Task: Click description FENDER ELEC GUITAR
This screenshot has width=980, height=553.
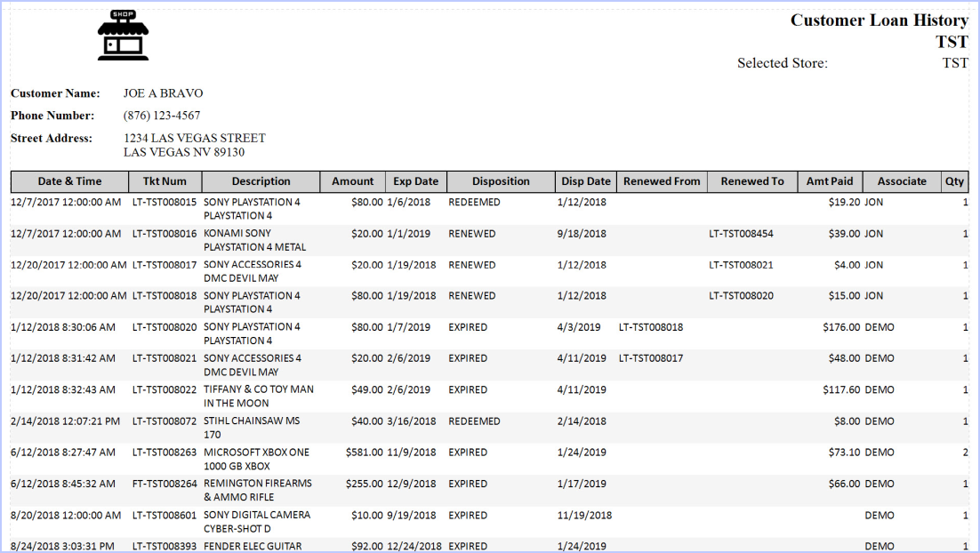Action: (253, 546)
